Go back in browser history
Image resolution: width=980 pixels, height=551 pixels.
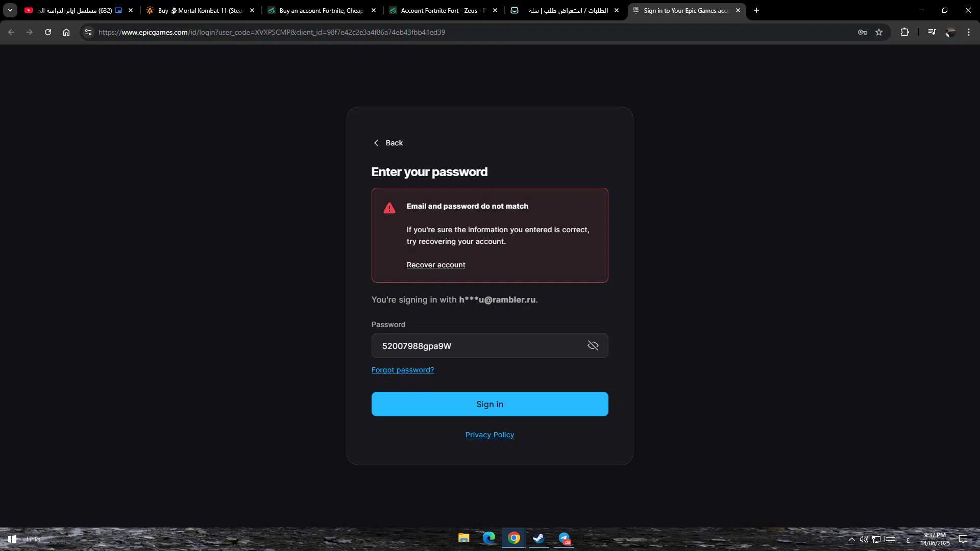pos(11,32)
